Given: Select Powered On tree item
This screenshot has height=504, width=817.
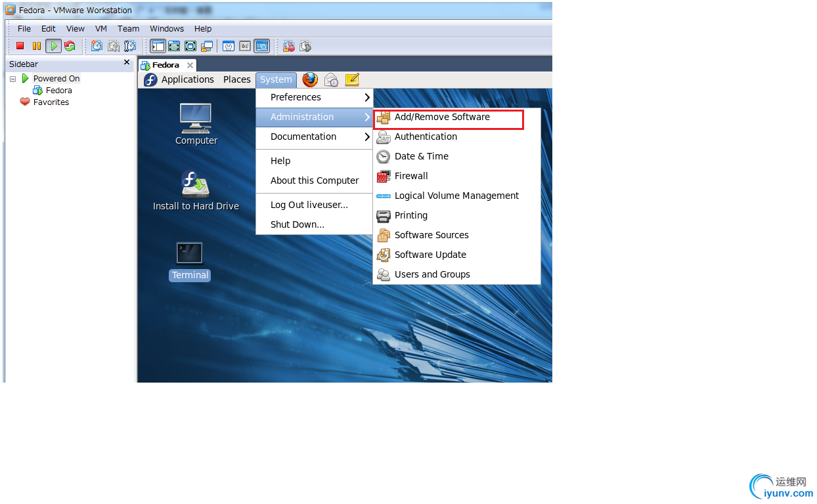Looking at the screenshot, I should [x=56, y=78].
